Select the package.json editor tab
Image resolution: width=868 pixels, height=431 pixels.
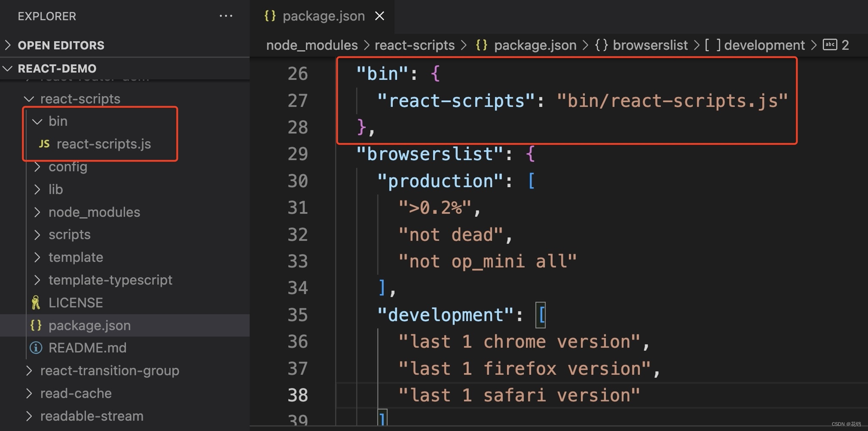click(x=322, y=16)
